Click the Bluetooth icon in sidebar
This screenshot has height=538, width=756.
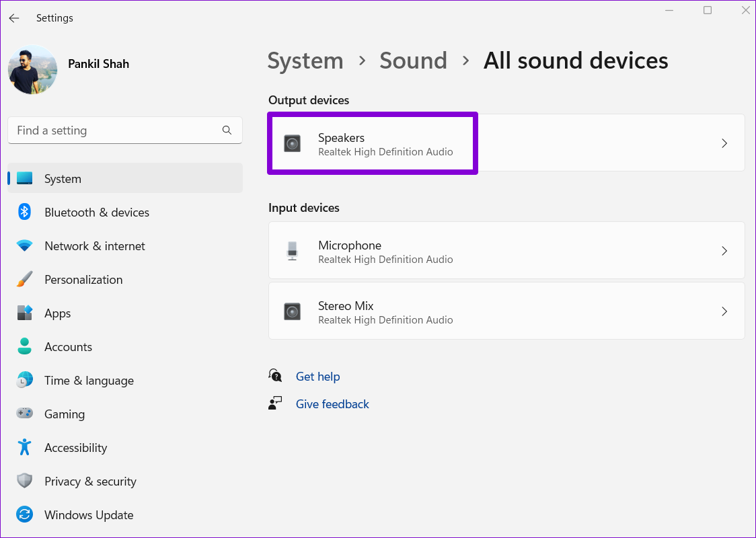[25, 212]
